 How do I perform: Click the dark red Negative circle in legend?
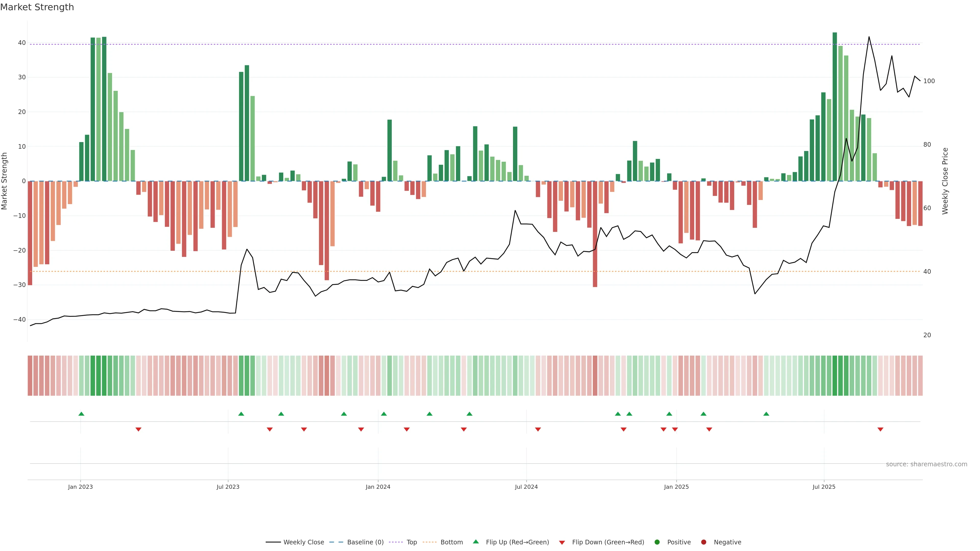pos(703,542)
